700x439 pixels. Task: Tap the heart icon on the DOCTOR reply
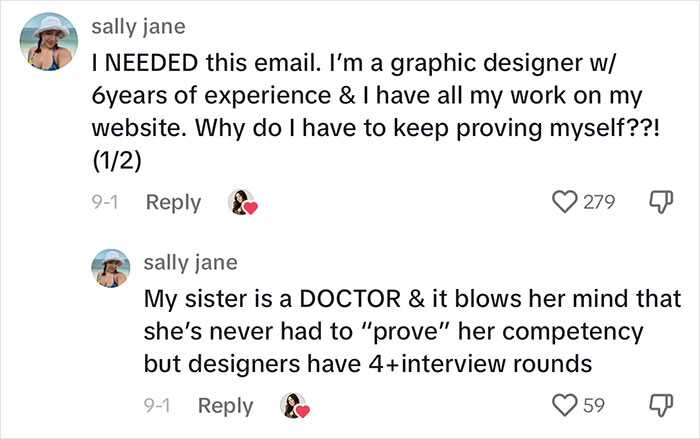[565, 406]
